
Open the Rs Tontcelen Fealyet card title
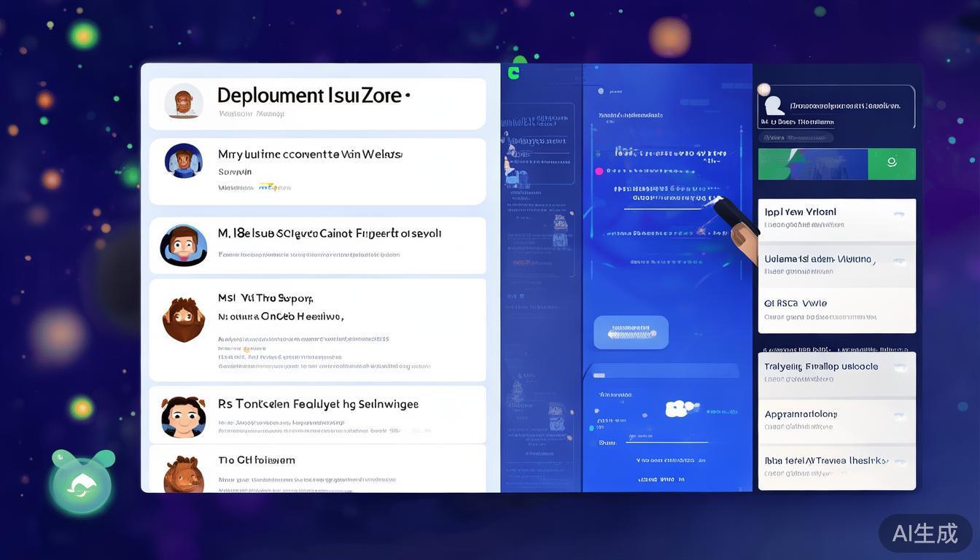[318, 403]
